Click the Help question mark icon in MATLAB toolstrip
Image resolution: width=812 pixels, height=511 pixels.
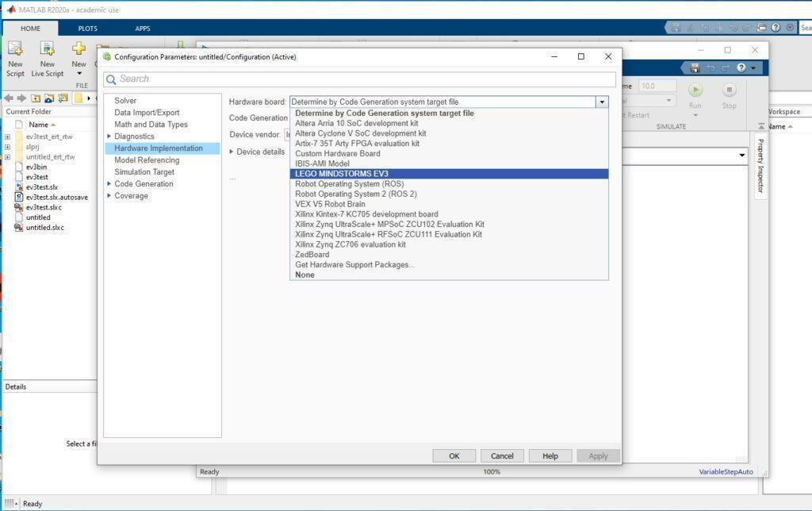click(x=776, y=28)
